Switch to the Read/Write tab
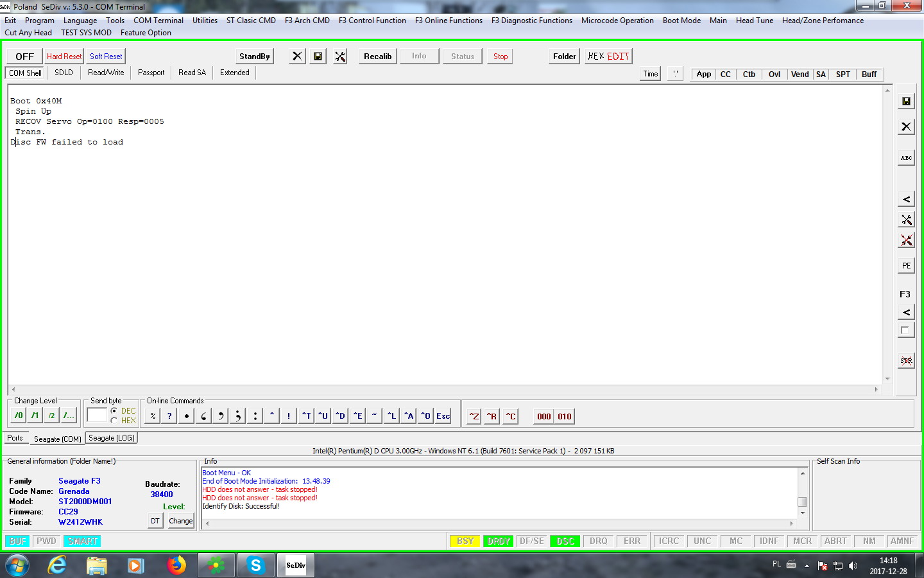Viewport: 924px width, 578px height. coord(106,73)
